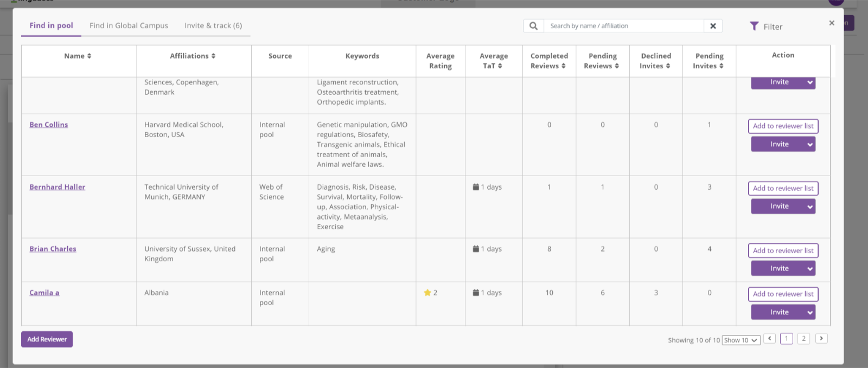Click the magnifying glass search icon

[x=534, y=26]
